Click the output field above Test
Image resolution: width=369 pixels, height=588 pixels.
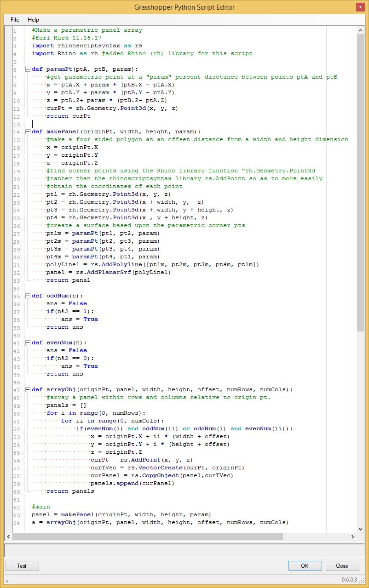click(x=184, y=550)
